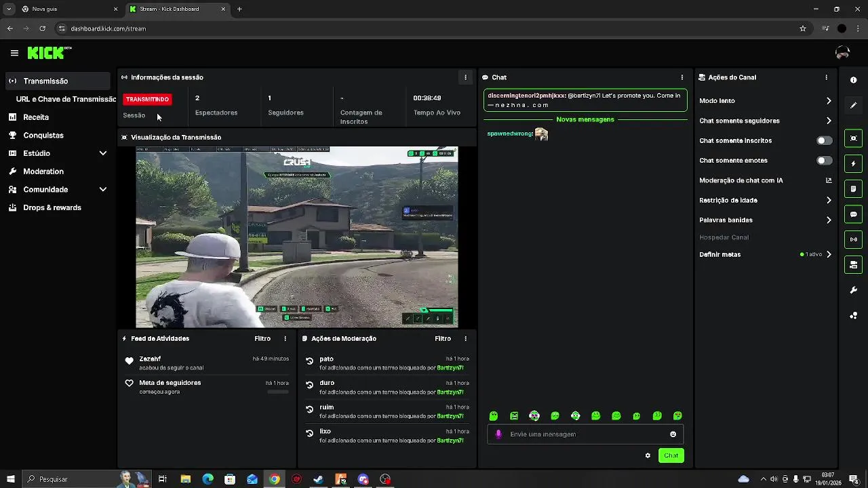Open Microsoft Edge from taskbar
This screenshot has height=488, width=868.
pyautogui.click(x=208, y=479)
